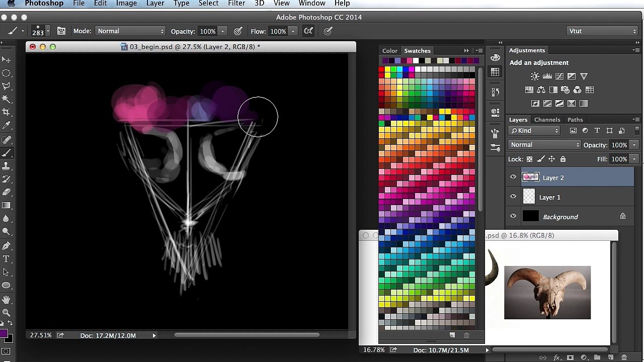The image size is (644, 362).
Task: Add a Photo Filter adjustment
Action: point(566,90)
